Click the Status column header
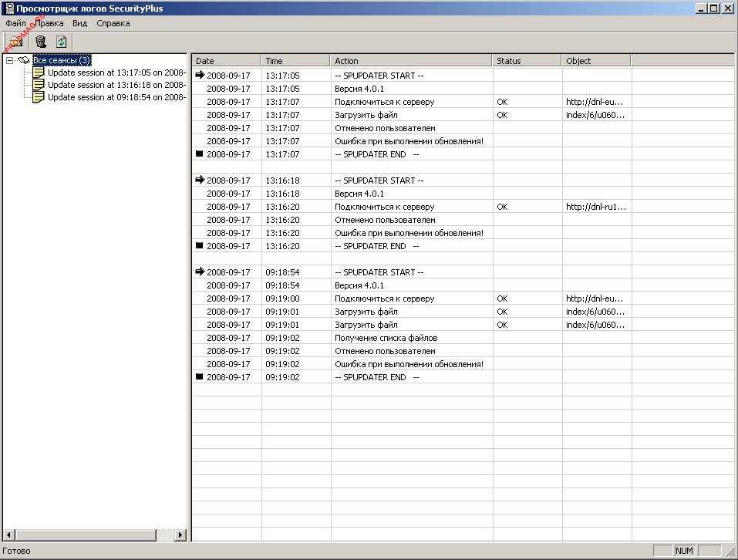The height and width of the screenshot is (560, 738). point(527,61)
